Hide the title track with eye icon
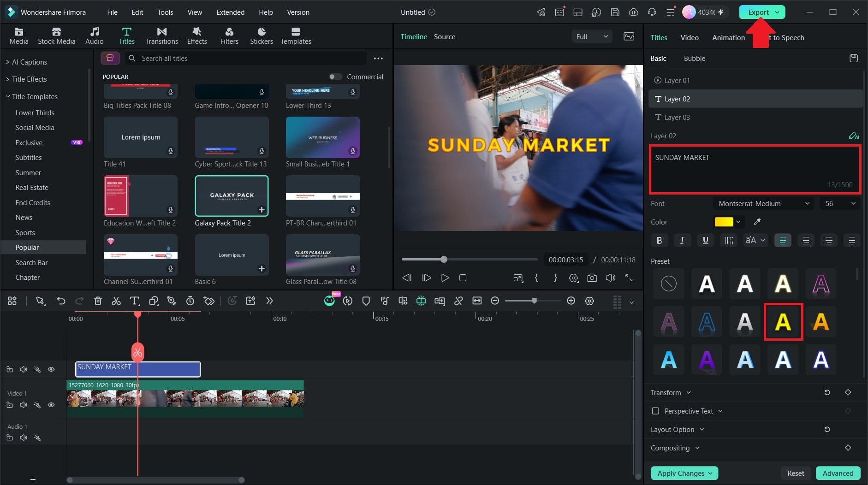The width and height of the screenshot is (868, 485). point(51,369)
